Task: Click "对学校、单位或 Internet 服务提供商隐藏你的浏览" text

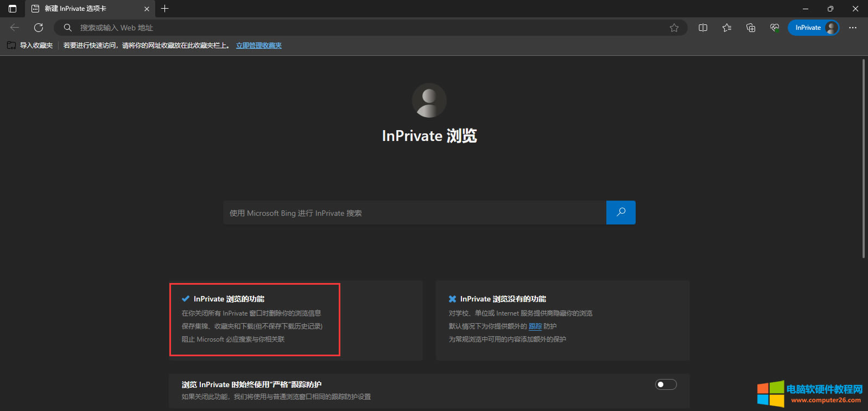Action: 521,313
